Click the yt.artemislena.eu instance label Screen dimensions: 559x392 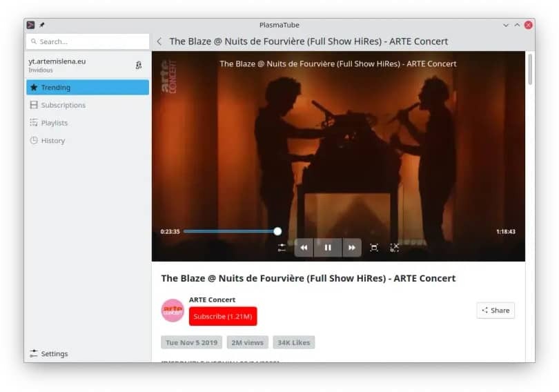point(57,61)
